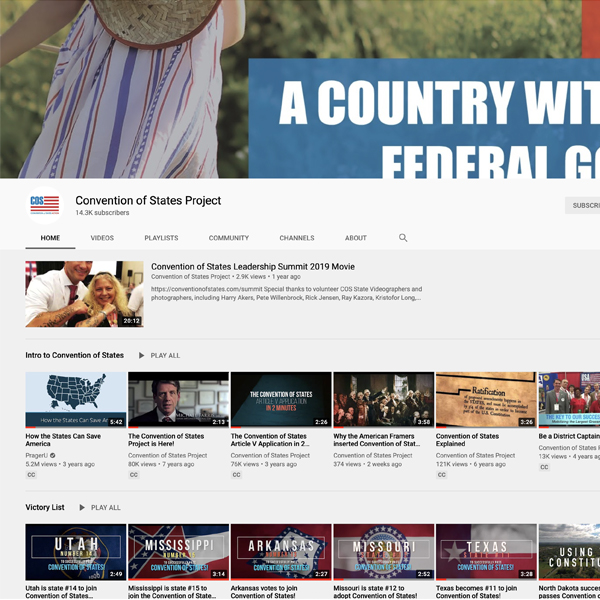Open the Videos tab
This screenshot has height=600, width=600.
[102, 238]
